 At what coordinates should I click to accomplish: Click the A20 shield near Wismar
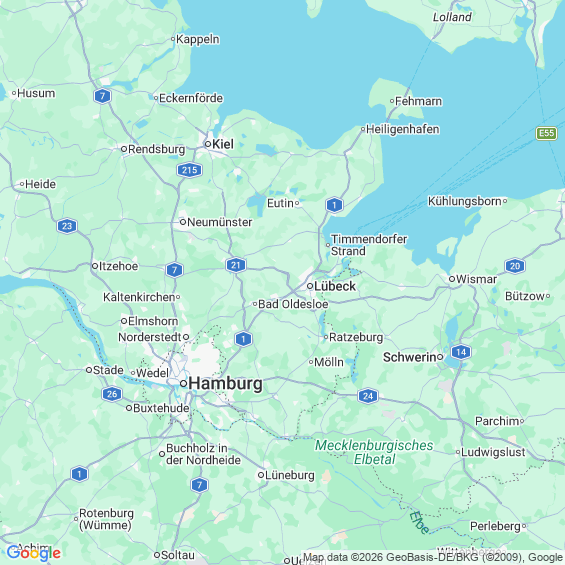coord(515,266)
